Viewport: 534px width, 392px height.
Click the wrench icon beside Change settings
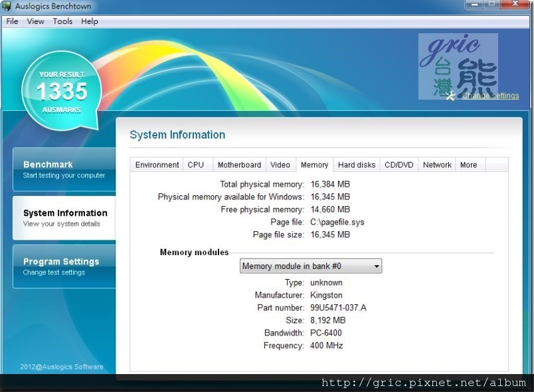click(x=452, y=96)
